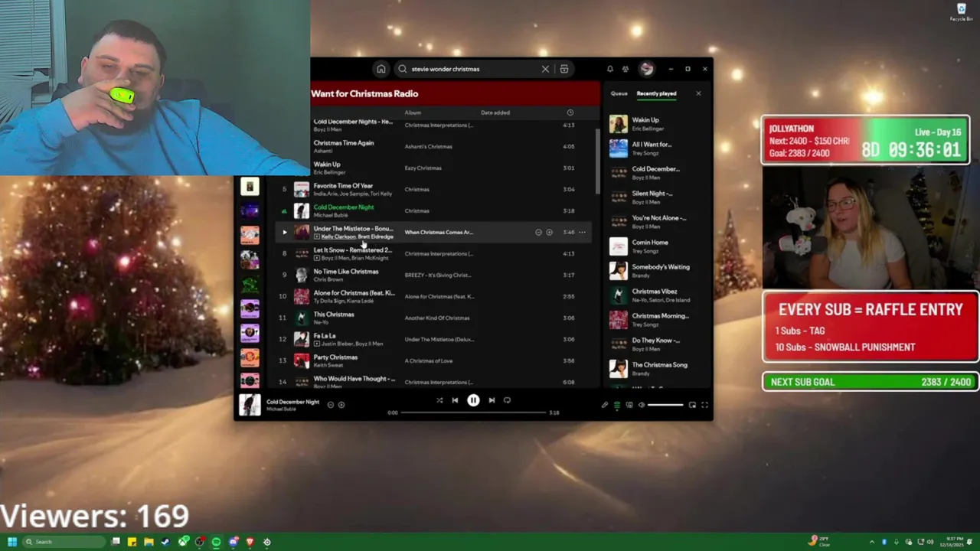980x551 pixels.
Task: Pause the current song
Action: [x=473, y=400]
